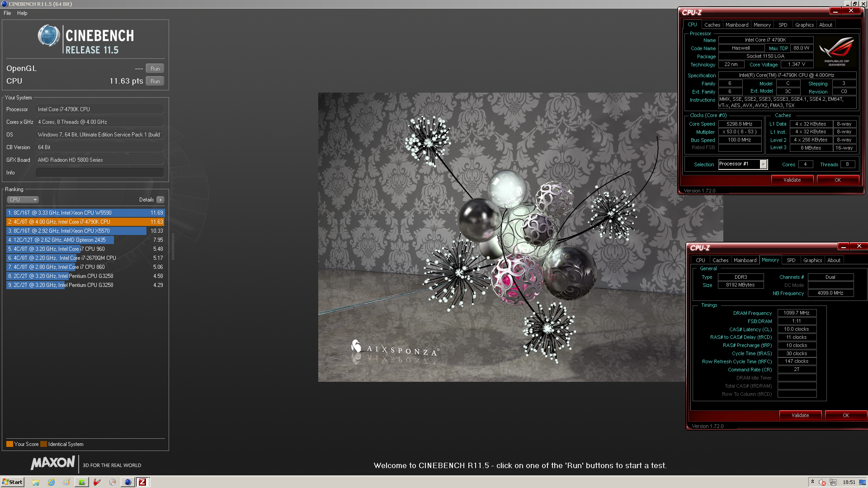Switch to Graphics tab in top CPU-Z
This screenshot has width=868, height=488.
805,25
